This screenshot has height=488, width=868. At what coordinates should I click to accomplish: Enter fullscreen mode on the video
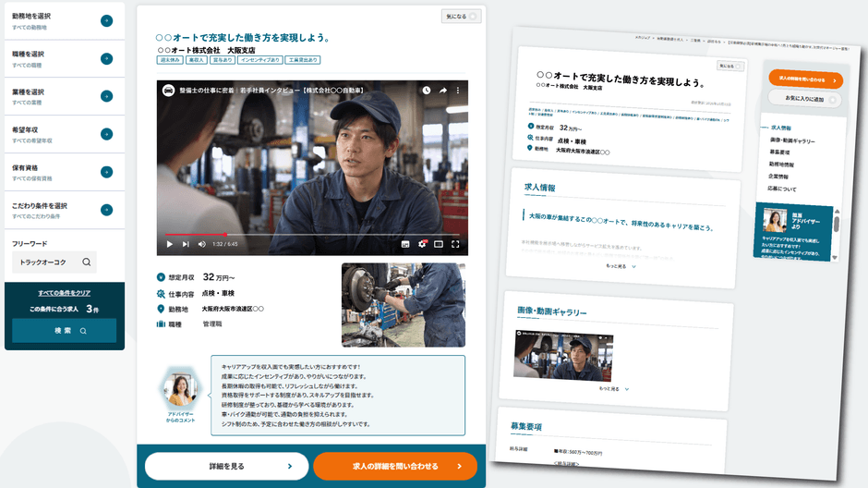tap(455, 244)
